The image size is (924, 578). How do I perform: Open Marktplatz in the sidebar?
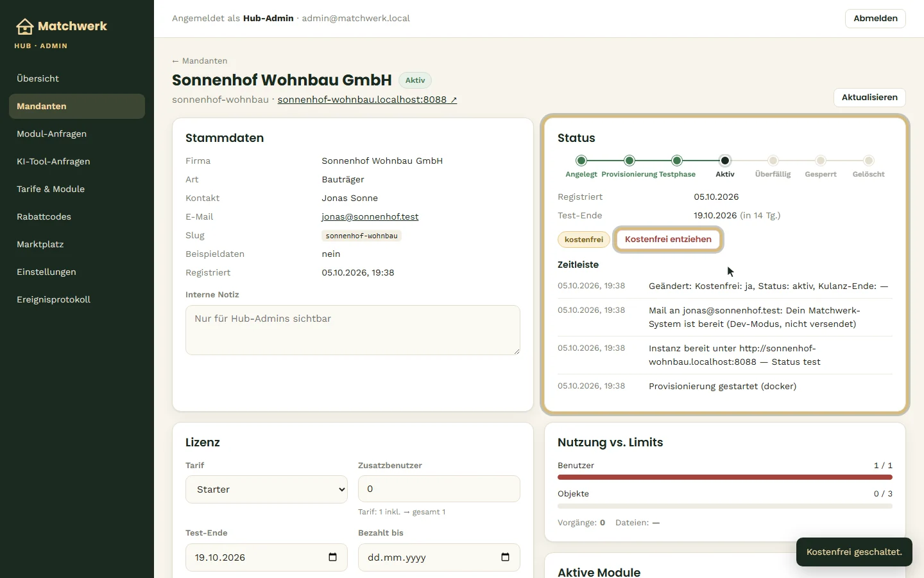tap(77, 244)
